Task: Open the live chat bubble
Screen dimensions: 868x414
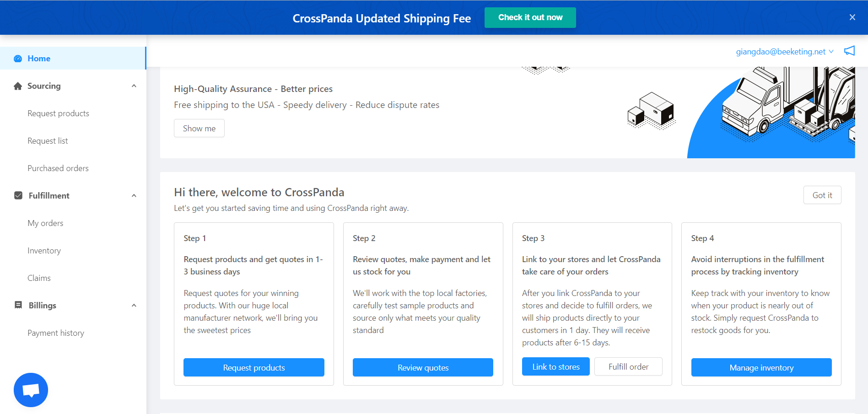Action: coord(31,390)
